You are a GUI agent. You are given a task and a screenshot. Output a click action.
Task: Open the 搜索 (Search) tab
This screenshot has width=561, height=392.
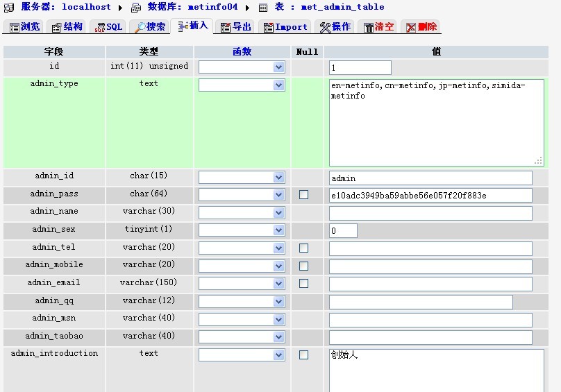[149, 27]
